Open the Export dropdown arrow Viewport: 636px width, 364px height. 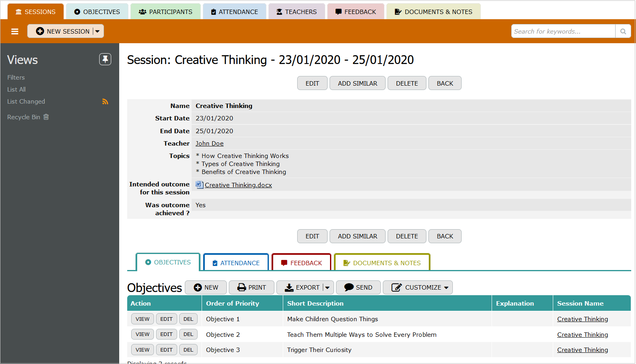pos(328,287)
